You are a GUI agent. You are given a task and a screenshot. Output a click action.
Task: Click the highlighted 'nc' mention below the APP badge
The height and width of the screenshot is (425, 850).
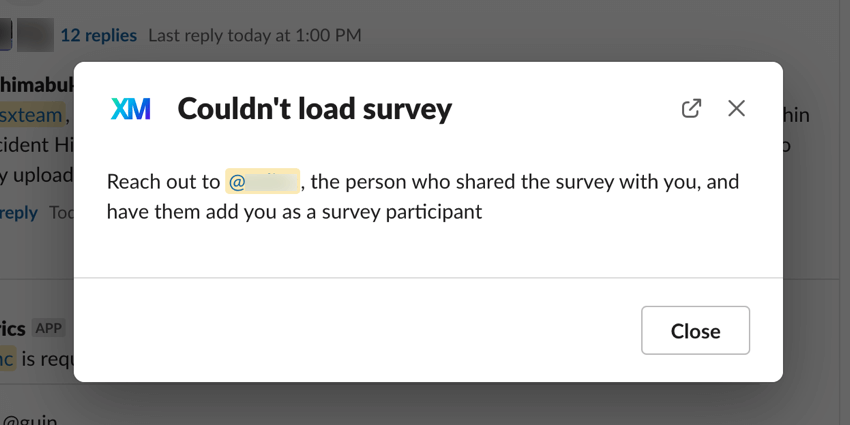[x=8, y=358]
